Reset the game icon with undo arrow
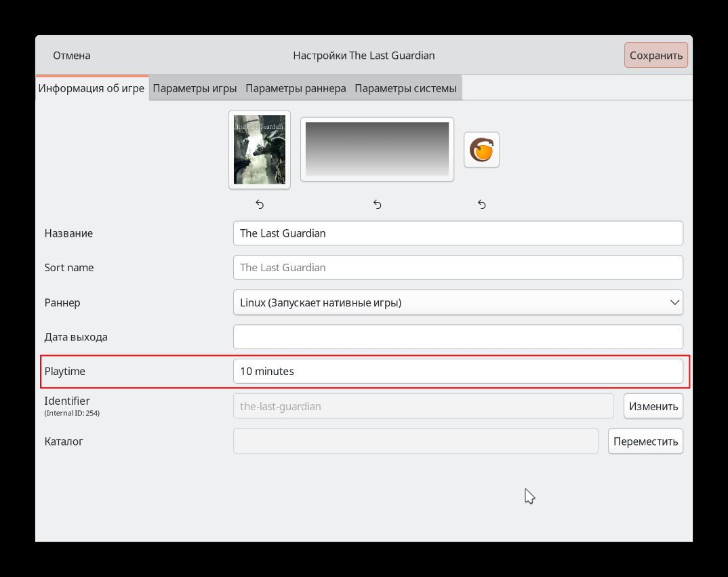728x577 pixels. pyautogui.click(x=481, y=204)
